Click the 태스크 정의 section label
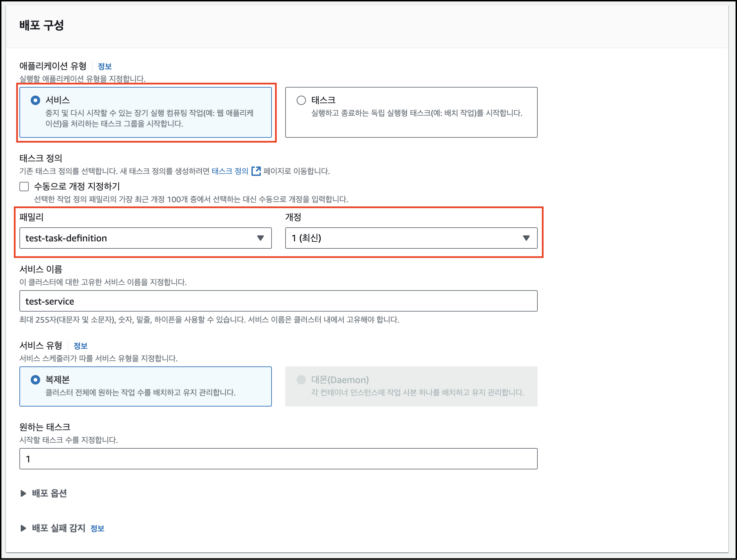The image size is (737, 560). pyautogui.click(x=41, y=158)
